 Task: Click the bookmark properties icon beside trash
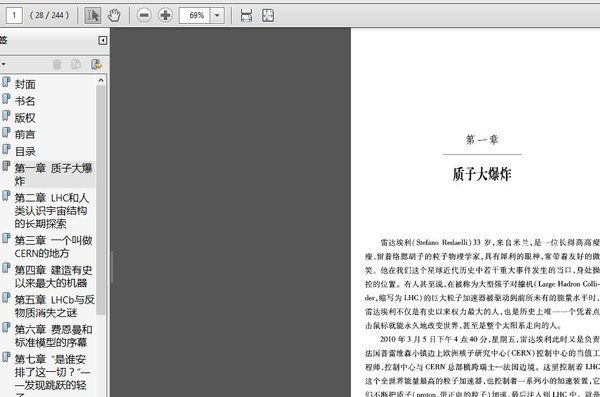[x=76, y=64]
